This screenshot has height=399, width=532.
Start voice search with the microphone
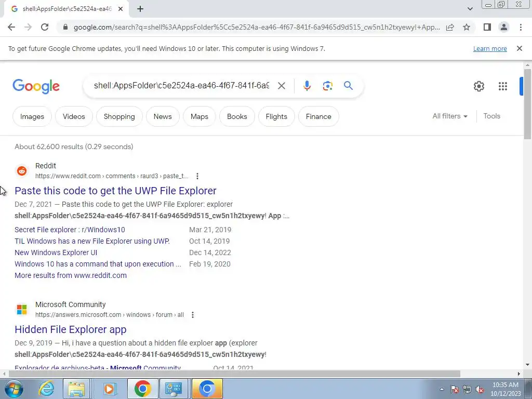307,86
